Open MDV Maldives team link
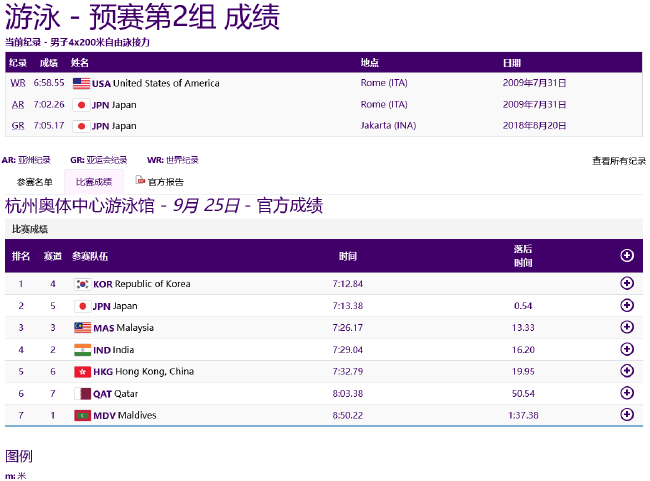The height and width of the screenshot is (481, 650). click(125, 415)
